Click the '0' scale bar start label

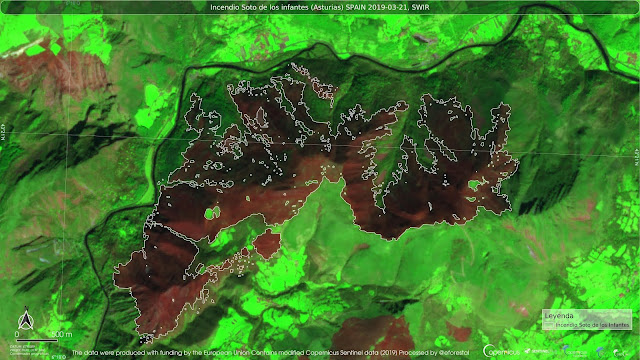(x=17, y=334)
